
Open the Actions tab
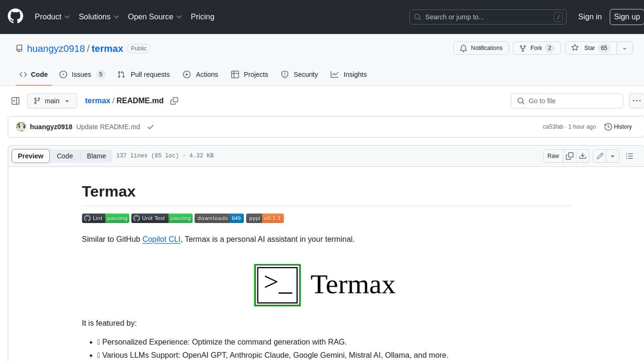click(x=200, y=74)
